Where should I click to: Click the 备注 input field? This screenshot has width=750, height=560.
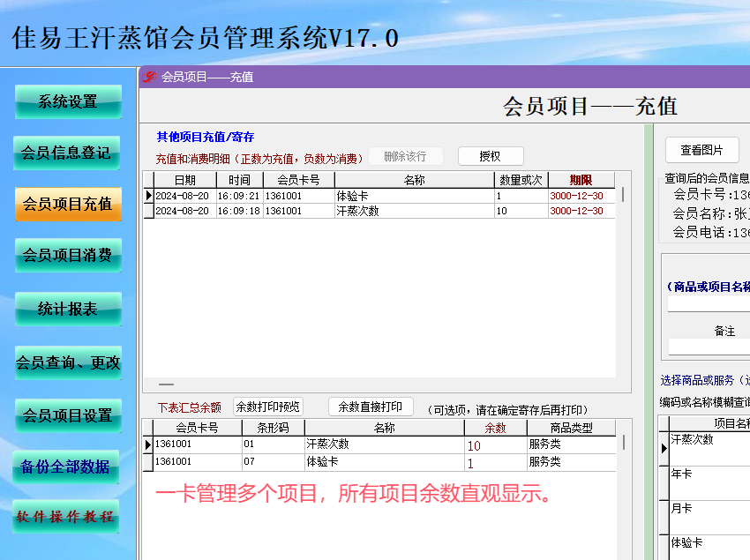click(709, 347)
